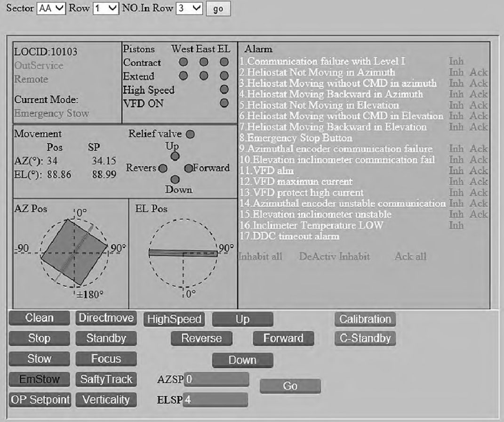Click the High Speed EL indicator light
504x422 pixels.
[x=224, y=89]
